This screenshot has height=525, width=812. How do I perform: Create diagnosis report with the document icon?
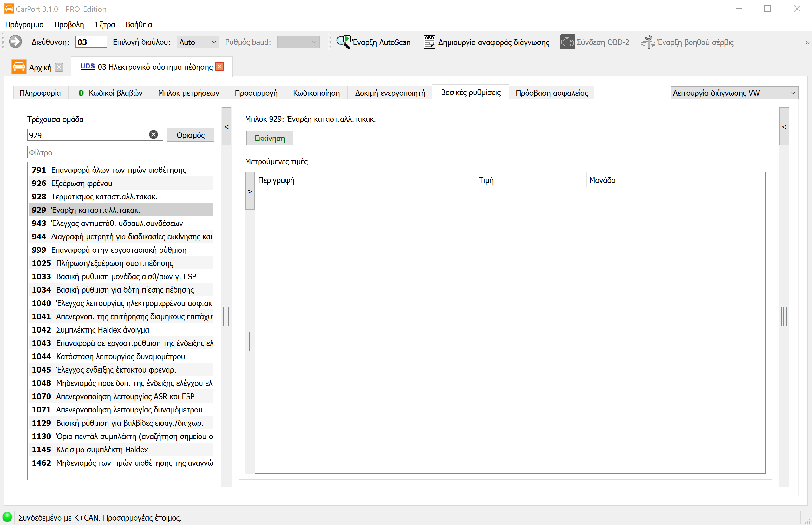[429, 42]
